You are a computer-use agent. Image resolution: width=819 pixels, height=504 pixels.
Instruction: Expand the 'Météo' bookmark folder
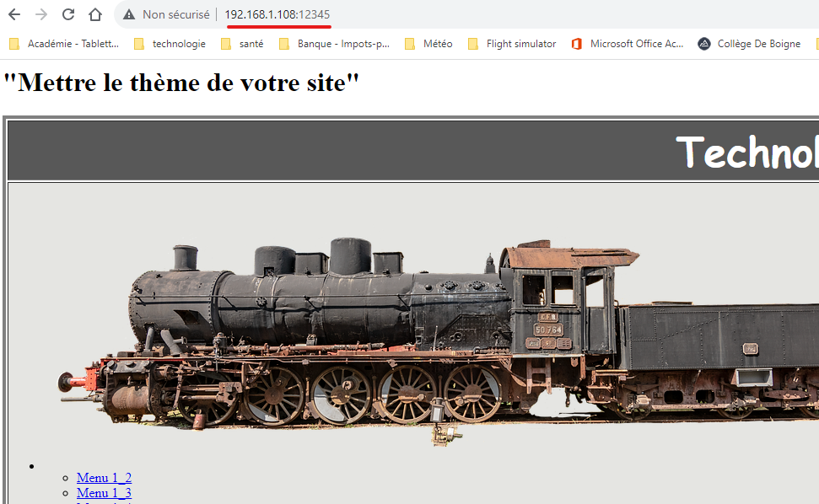point(428,44)
